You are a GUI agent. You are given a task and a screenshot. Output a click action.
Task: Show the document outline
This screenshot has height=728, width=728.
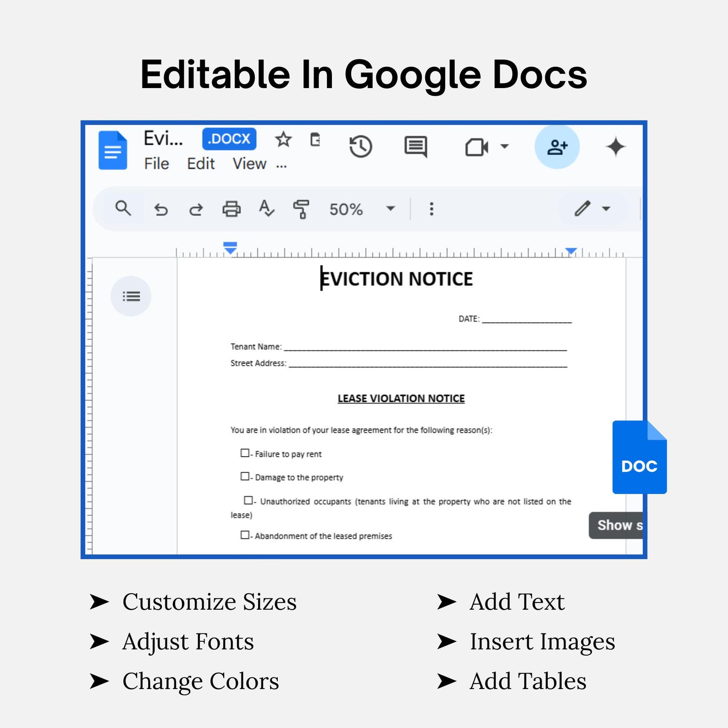click(131, 296)
